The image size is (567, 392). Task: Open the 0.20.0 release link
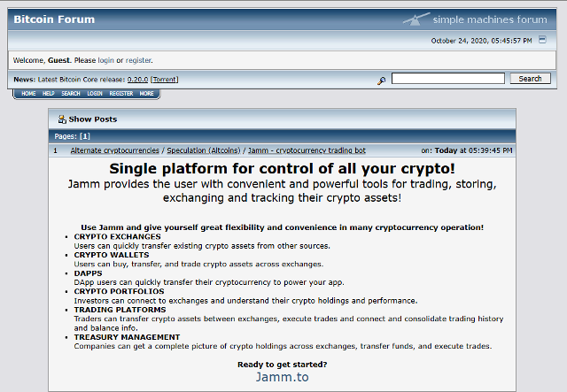[137, 79]
